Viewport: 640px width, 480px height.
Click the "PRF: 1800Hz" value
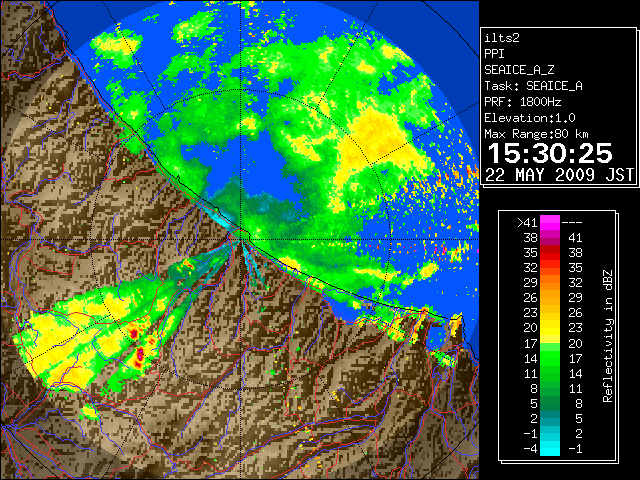tap(522, 102)
